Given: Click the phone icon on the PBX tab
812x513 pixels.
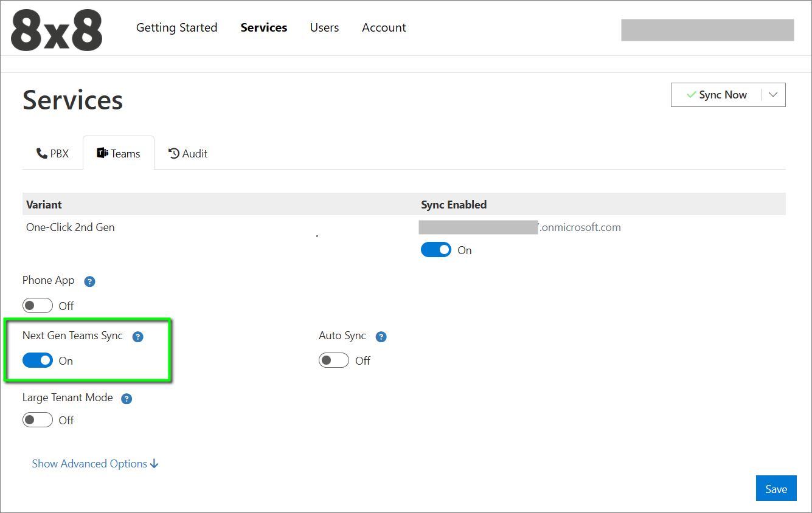Looking at the screenshot, I should click(42, 153).
